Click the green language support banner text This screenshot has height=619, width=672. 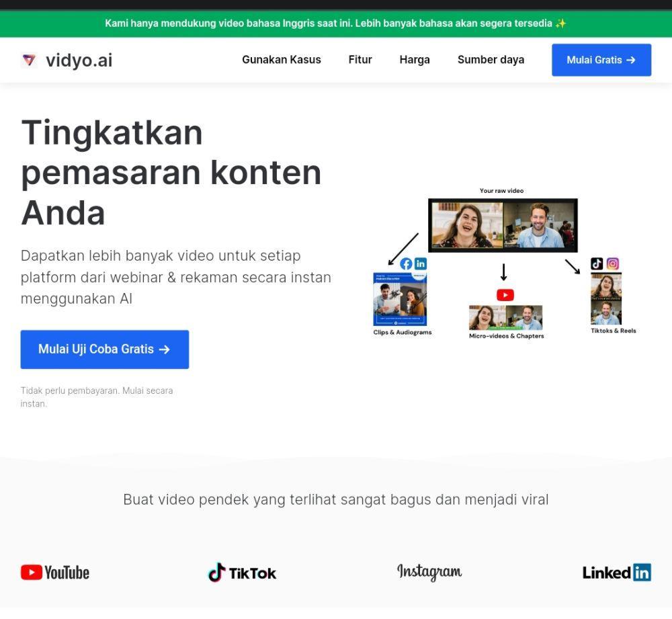pos(336,23)
